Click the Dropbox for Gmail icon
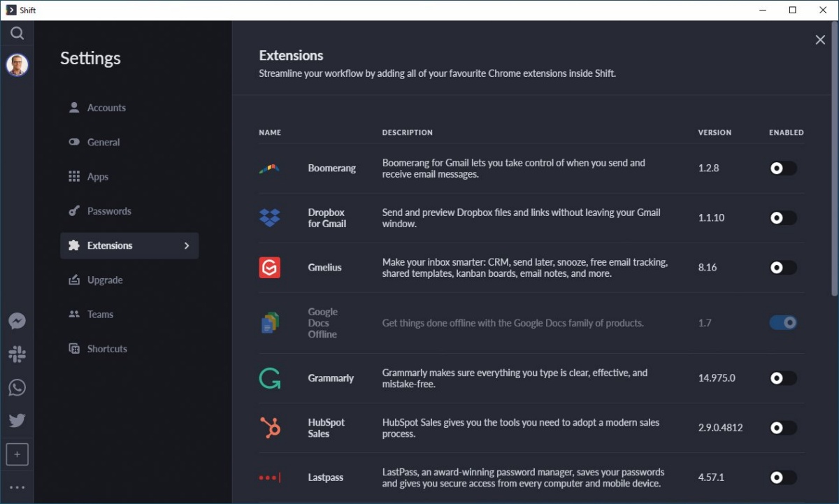Viewport: 839px width, 504px height. point(269,218)
